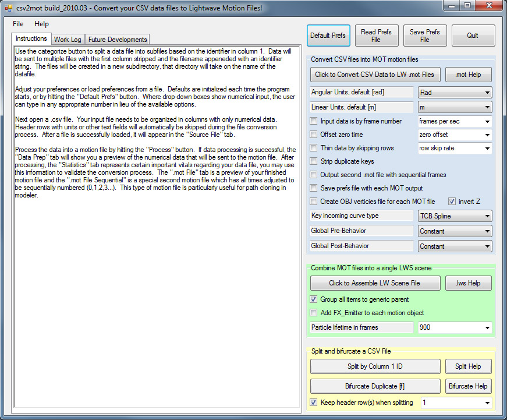Enable Save prefs file with each MOT output

(x=313, y=188)
